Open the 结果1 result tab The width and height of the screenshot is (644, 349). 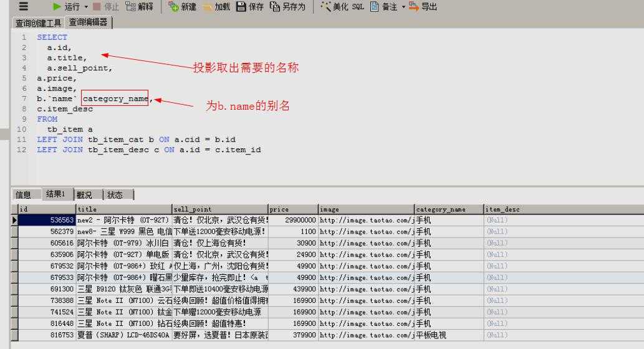tap(56, 194)
